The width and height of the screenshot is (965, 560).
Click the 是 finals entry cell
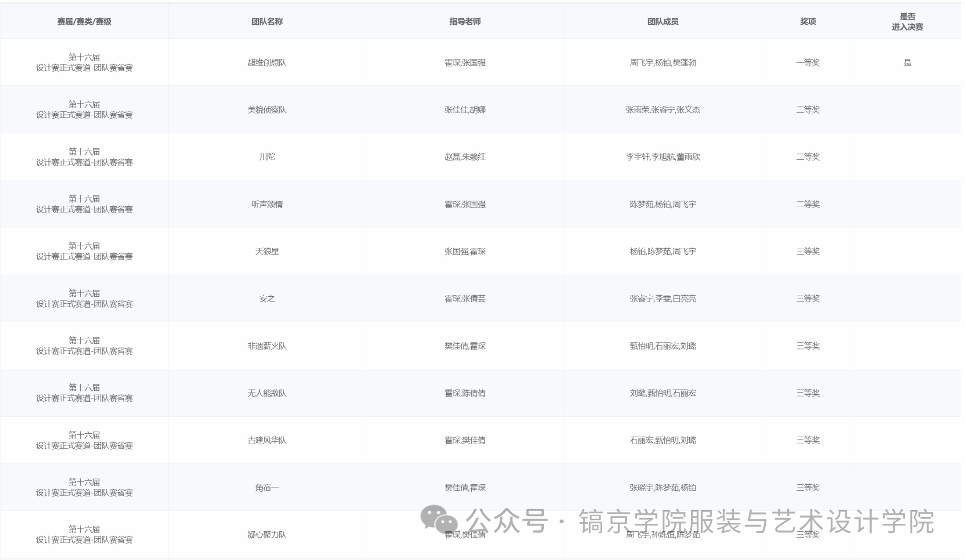click(907, 63)
